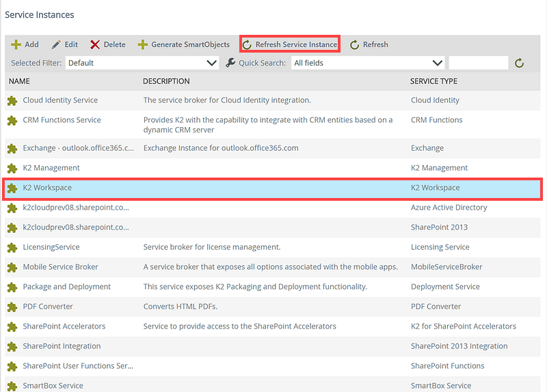Click the wrench Quick Search icon
Screen dimensions: 547x392
(230, 63)
